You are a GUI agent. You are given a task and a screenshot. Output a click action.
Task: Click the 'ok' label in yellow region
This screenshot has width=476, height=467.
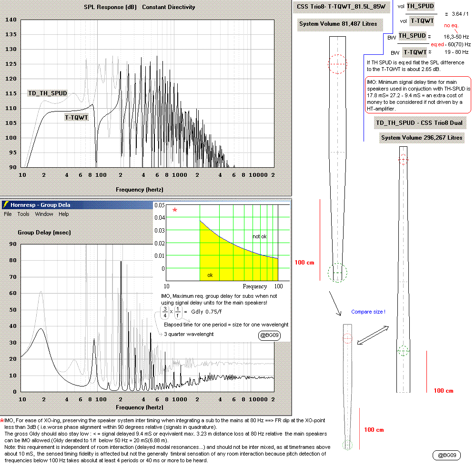tap(210, 275)
